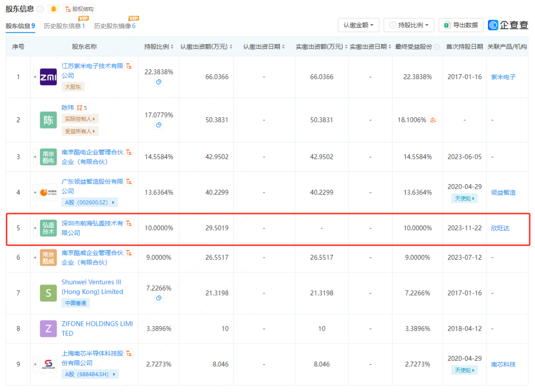Screen dimensions: 535x392
Task: Click the A股 (688484.SH) stock tag
Action: [90, 374]
